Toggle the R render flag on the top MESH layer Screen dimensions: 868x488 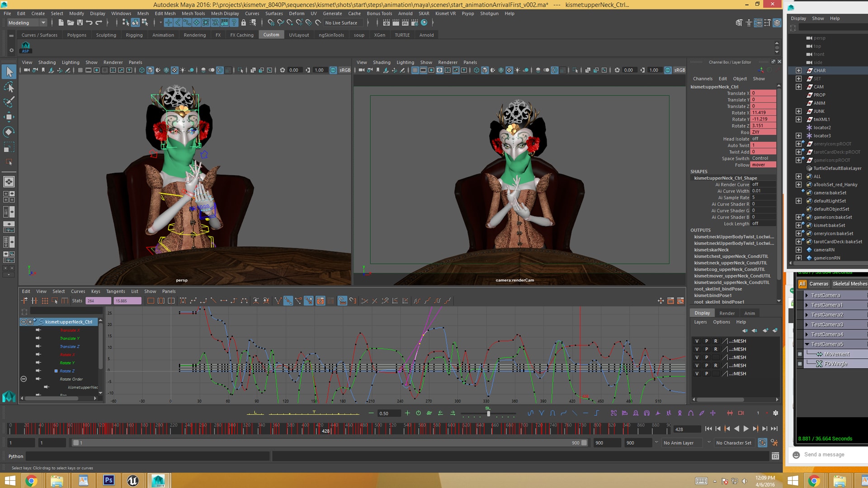pos(716,341)
